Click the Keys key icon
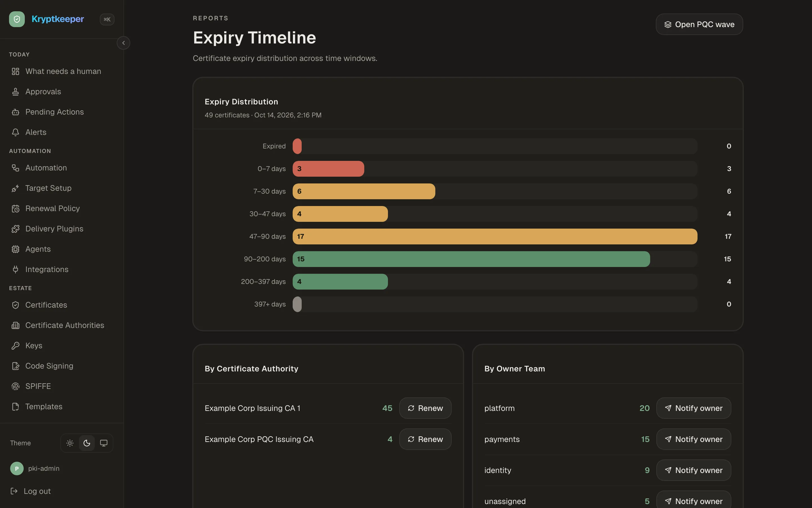Image resolution: width=812 pixels, height=508 pixels. pos(16,346)
